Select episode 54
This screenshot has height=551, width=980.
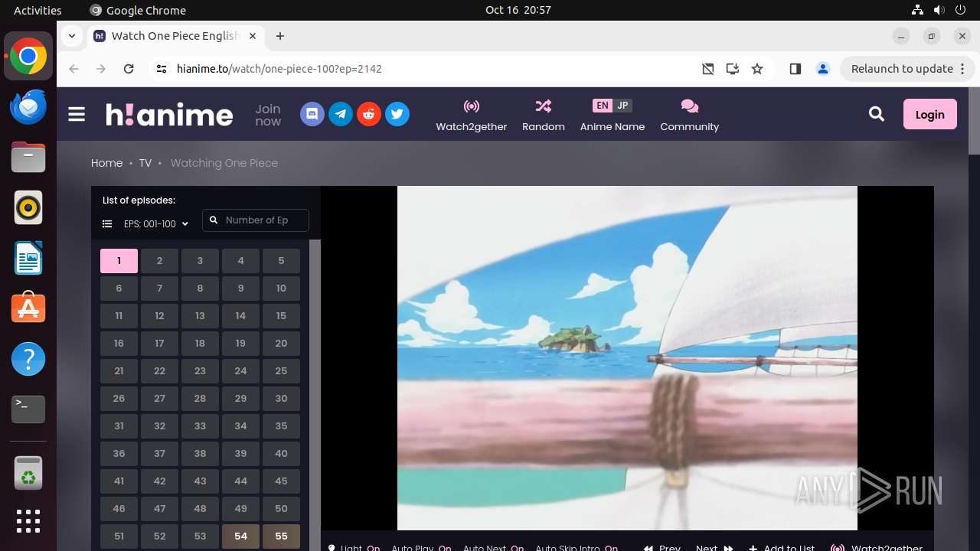click(x=240, y=536)
